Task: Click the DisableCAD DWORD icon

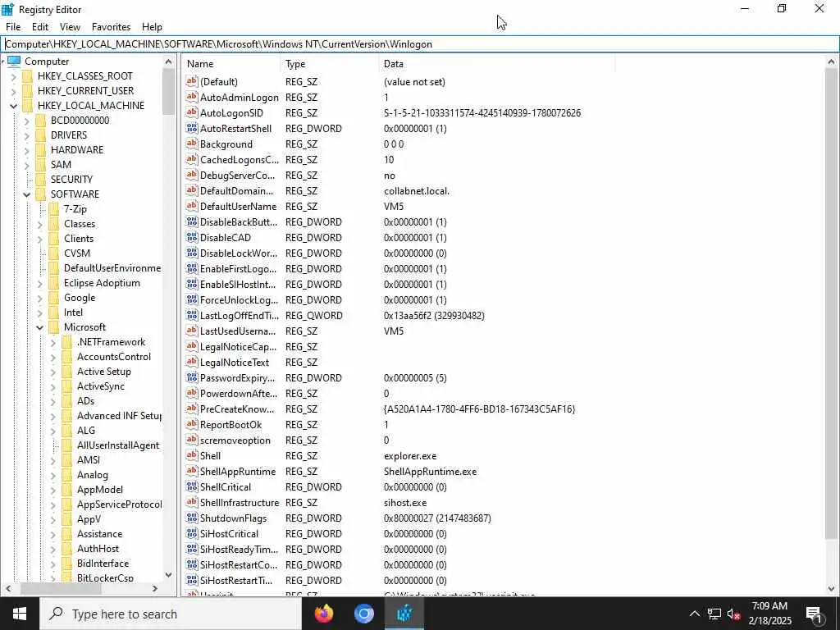Action: click(192, 237)
